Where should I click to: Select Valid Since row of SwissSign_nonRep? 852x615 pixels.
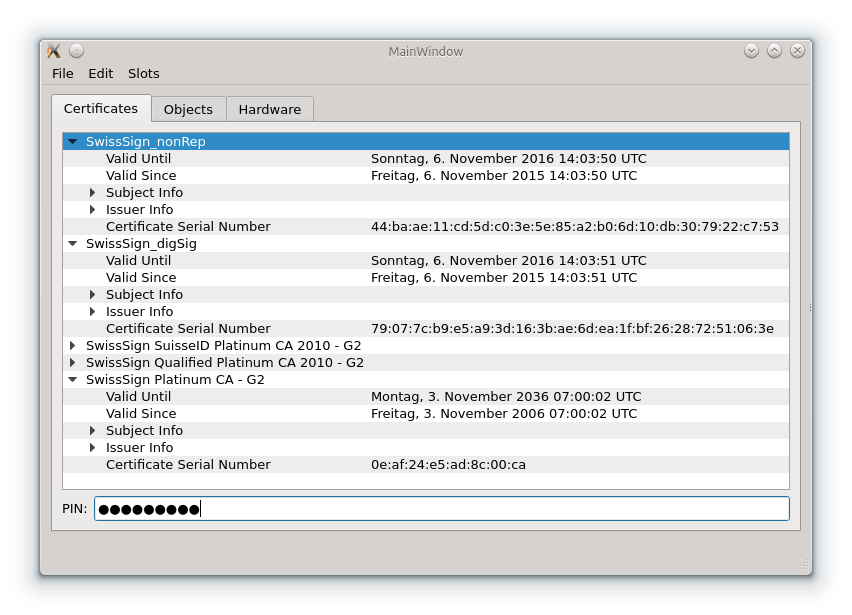(x=426, y=175)
